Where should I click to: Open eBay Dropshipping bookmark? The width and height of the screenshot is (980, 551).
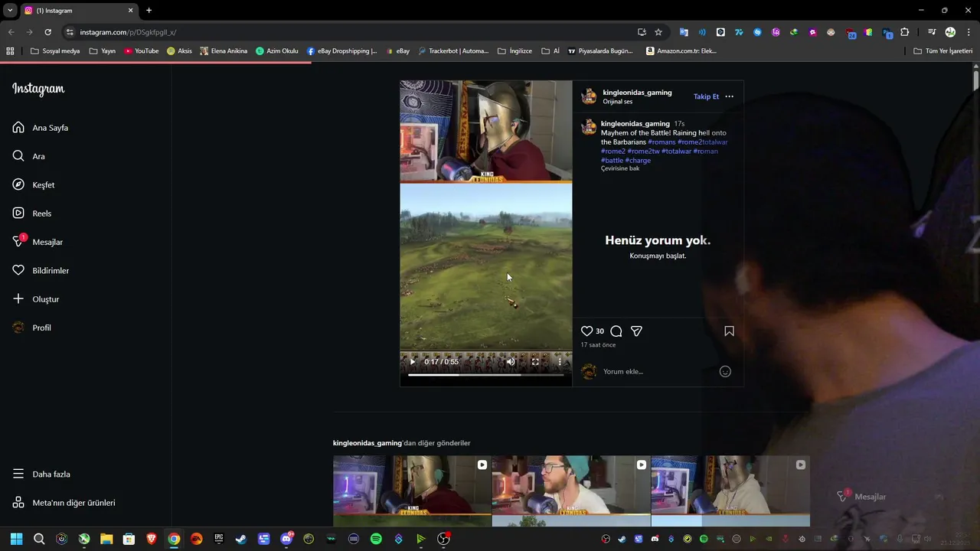pyautogui.click(x=342, y=51)
